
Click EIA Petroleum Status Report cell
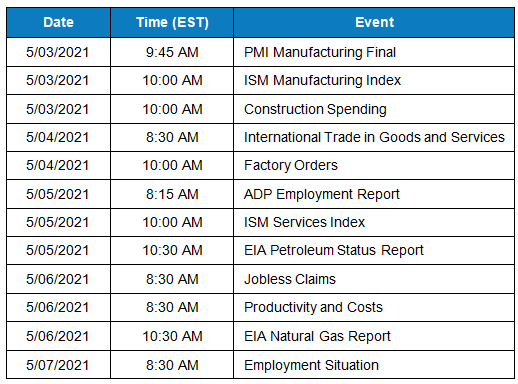tap(374, 250)
